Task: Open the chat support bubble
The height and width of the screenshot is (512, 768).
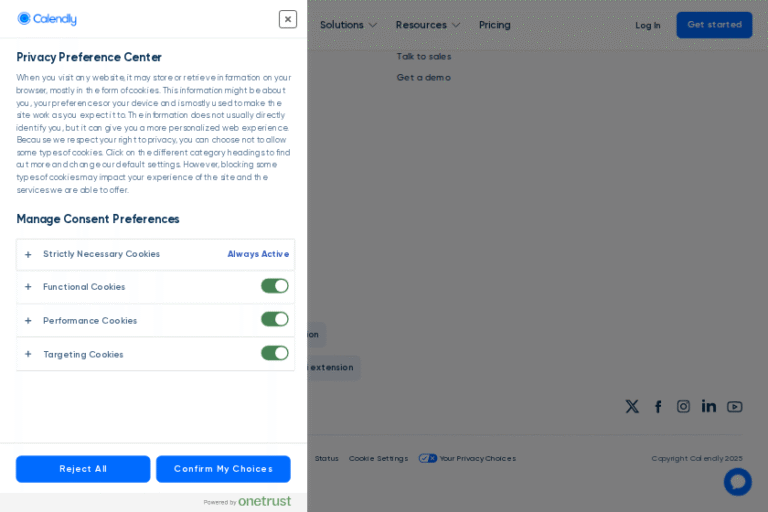Action: coord(737,481)
